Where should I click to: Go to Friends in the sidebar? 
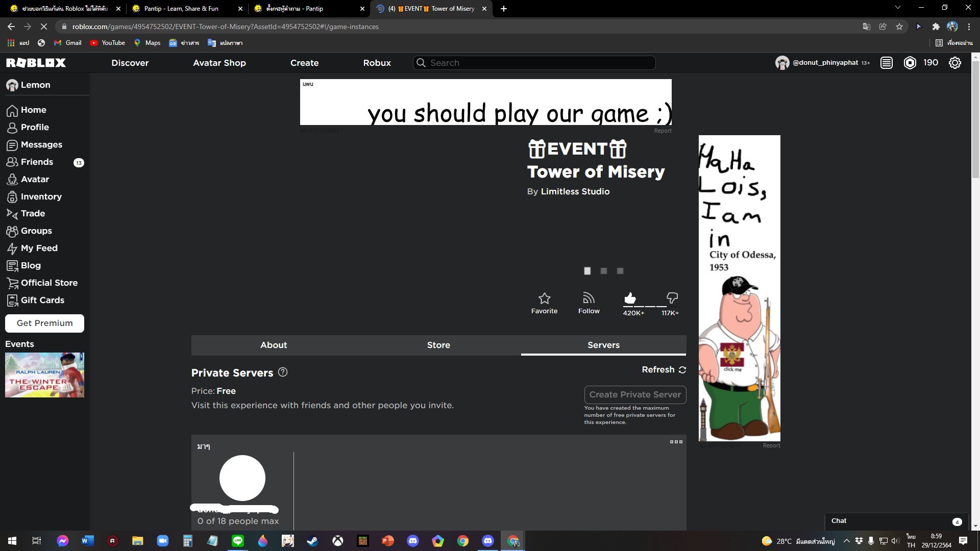pos(30,162)
